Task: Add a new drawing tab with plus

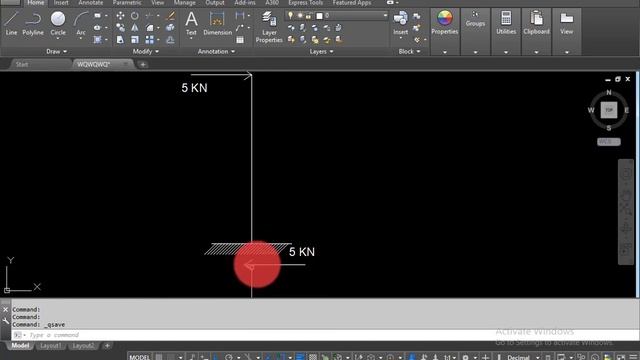Action: pyautogui.click(x=143, y=64)
